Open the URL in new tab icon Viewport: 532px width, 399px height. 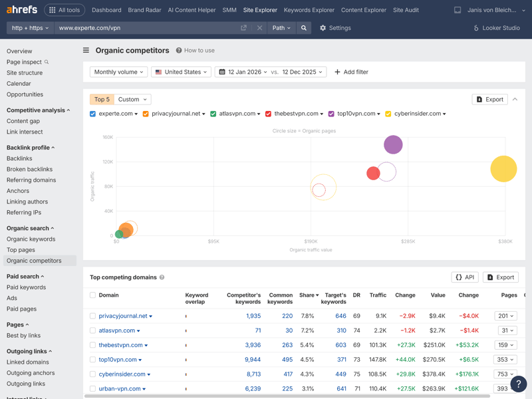243,28
